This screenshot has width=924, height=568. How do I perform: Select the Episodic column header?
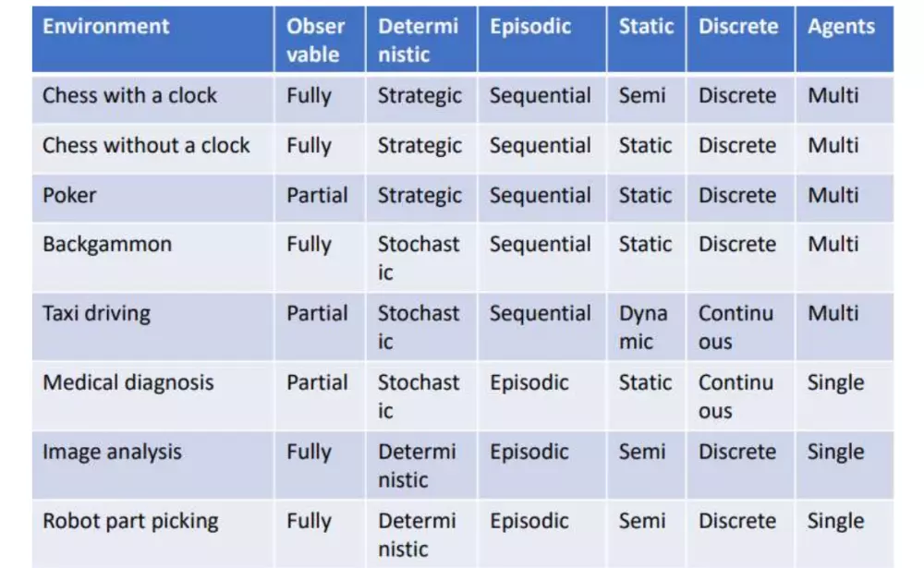coord(530,26)
